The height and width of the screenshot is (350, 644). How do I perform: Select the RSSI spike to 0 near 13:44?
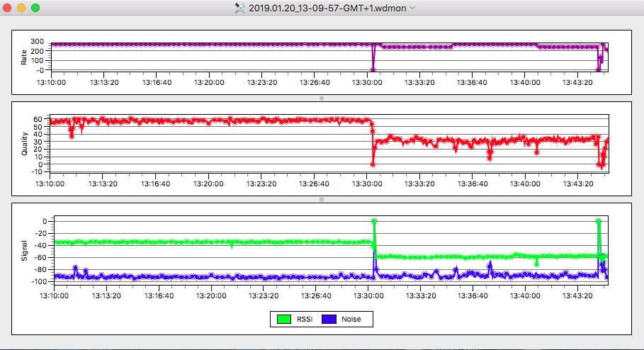point(599,221)
